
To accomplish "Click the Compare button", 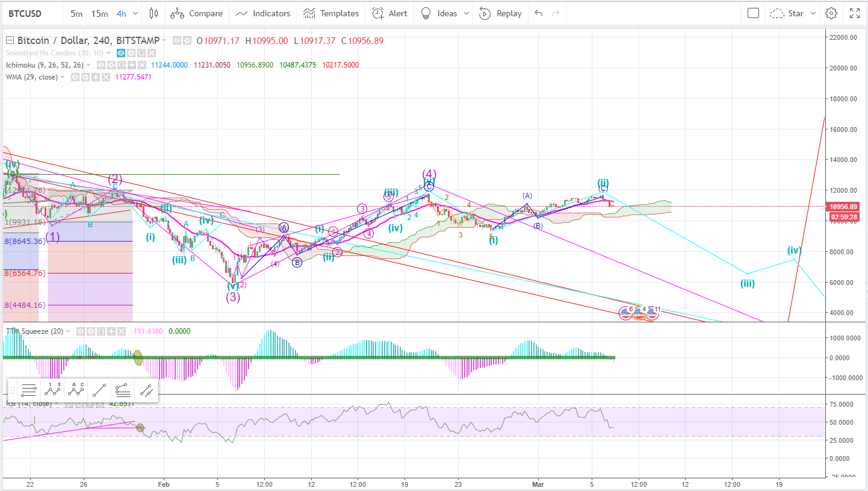I will coord(197,13).
